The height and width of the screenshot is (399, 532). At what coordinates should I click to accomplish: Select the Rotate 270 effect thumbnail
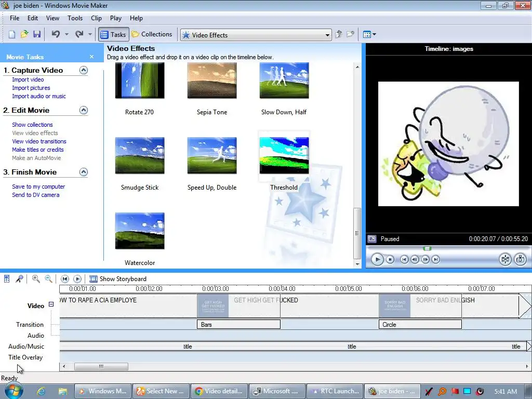(140, 81)
